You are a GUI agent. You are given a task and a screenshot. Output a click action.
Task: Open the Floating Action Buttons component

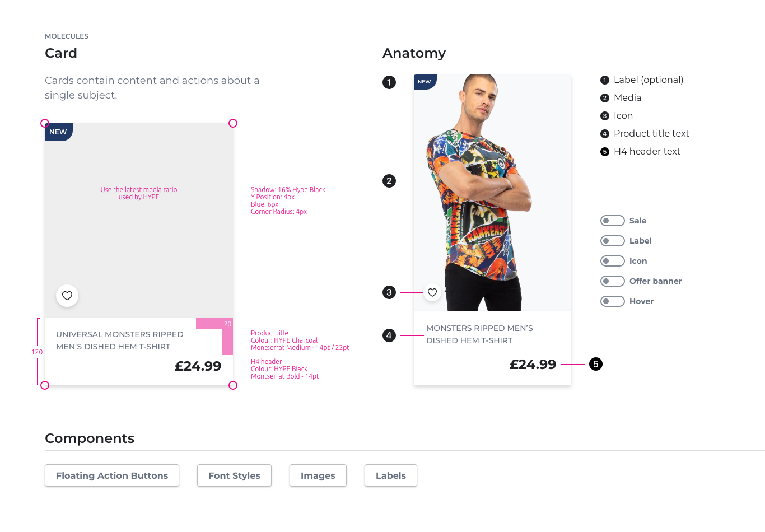click(x=112, y=475)
